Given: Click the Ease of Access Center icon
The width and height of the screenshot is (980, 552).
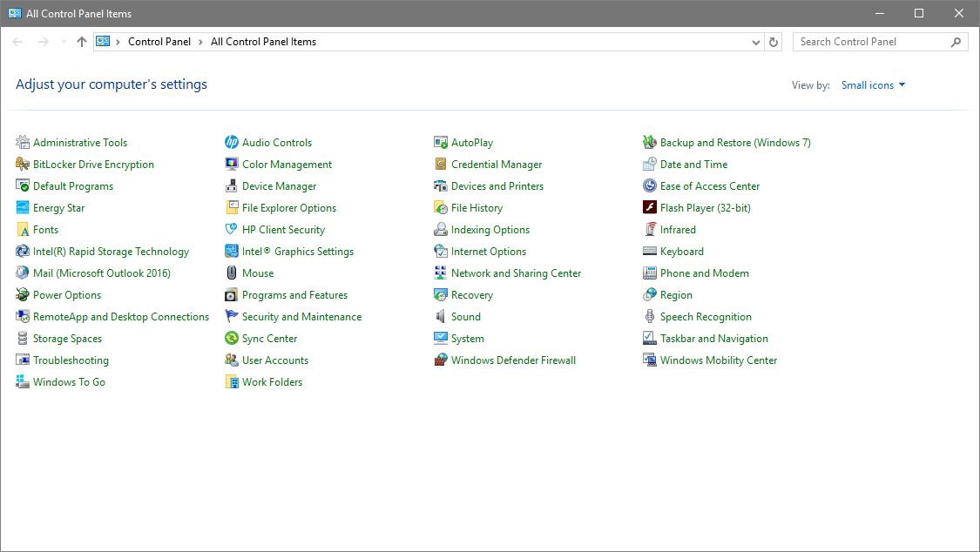Looking at the screenshot, I should pos(650,186).
